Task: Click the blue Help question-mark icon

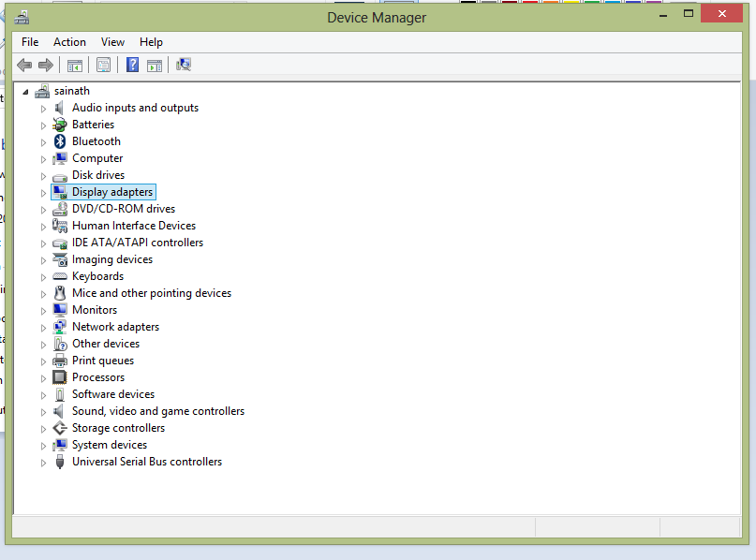Action: coord(133,65)
